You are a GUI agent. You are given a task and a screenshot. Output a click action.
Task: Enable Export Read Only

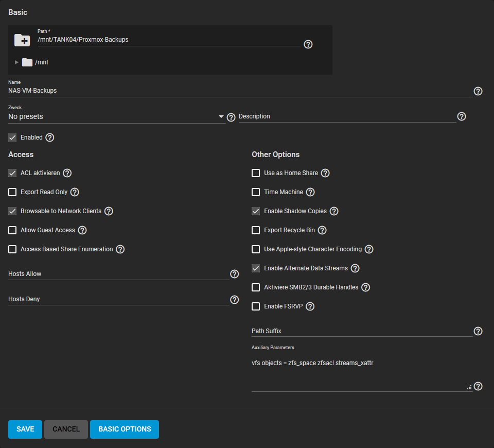[12, 192]
